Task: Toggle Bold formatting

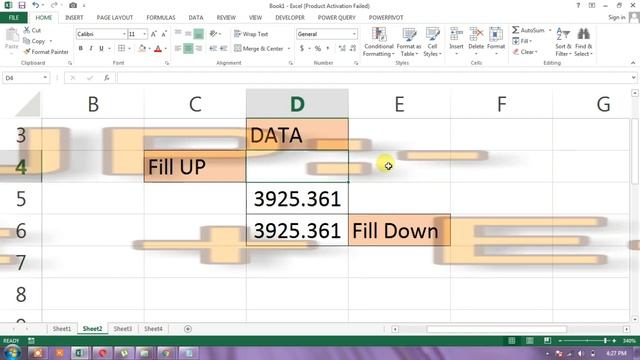Action: coord(80,49)
